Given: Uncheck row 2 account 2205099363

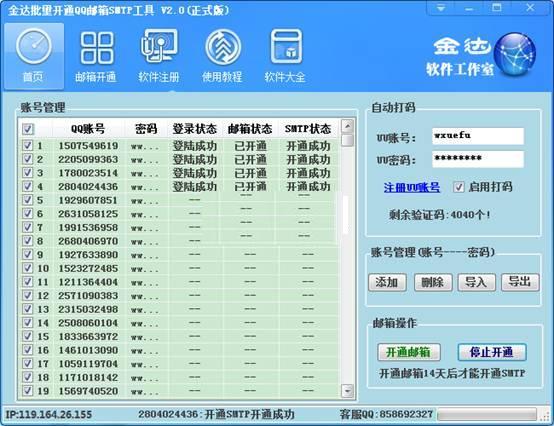Looking at the screenshot, I should 28,159.
